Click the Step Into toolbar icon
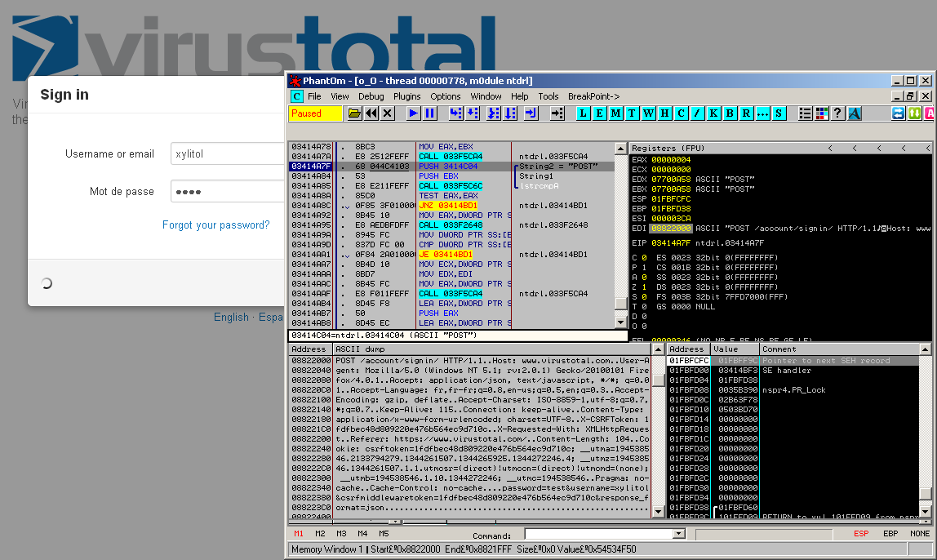Image resolution: width=937 pixels, height=560 pixels. (456, 113)
